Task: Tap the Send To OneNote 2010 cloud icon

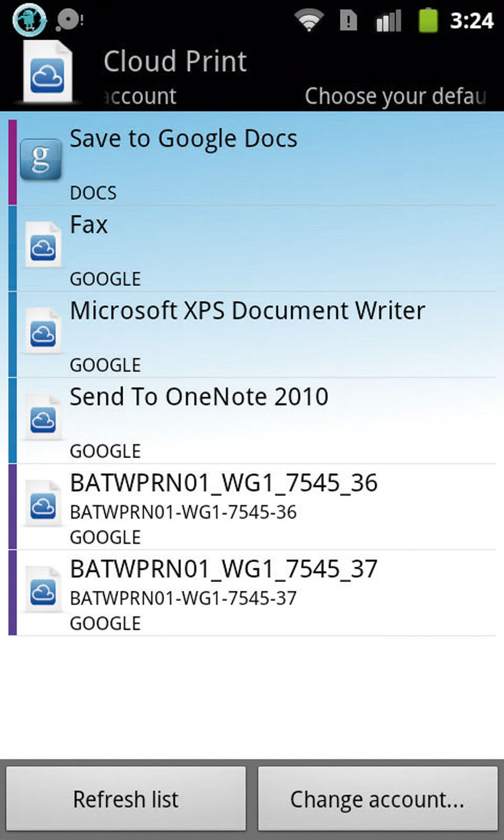Action: click(x=43, y=418)
